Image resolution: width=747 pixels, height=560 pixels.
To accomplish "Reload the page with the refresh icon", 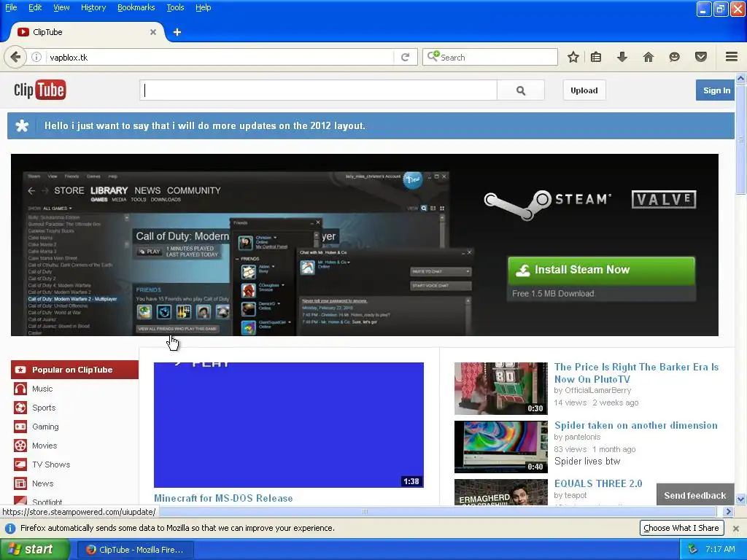I will tap(406, 57).
